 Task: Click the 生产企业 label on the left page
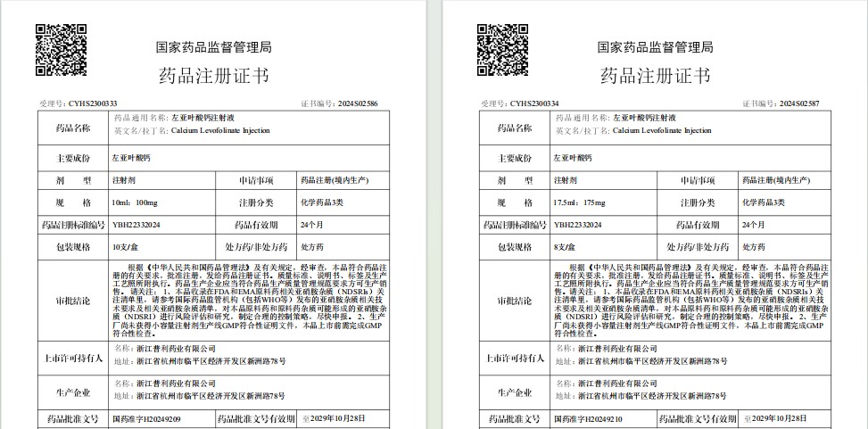[68, 391]
